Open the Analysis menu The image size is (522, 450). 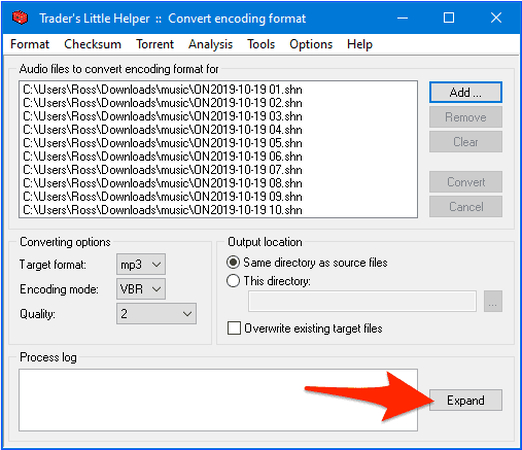click(x=210, y=44)
